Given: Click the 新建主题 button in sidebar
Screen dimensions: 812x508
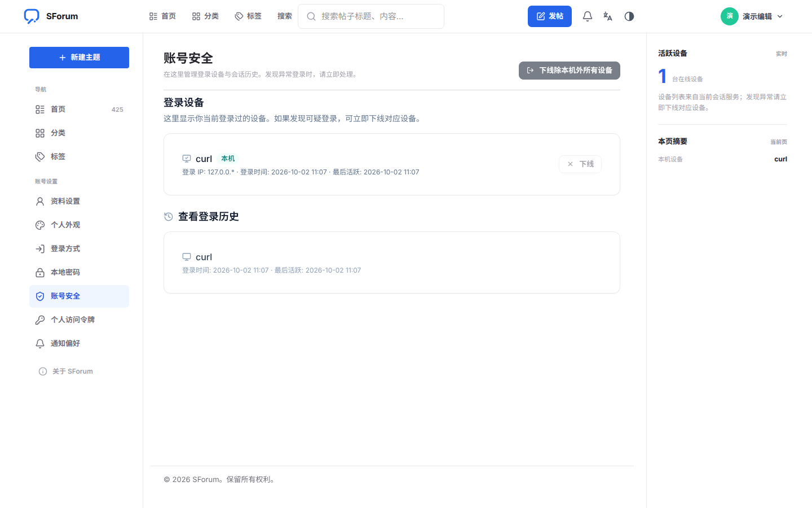Looking at the screenshot, I should tap(79, 58).
